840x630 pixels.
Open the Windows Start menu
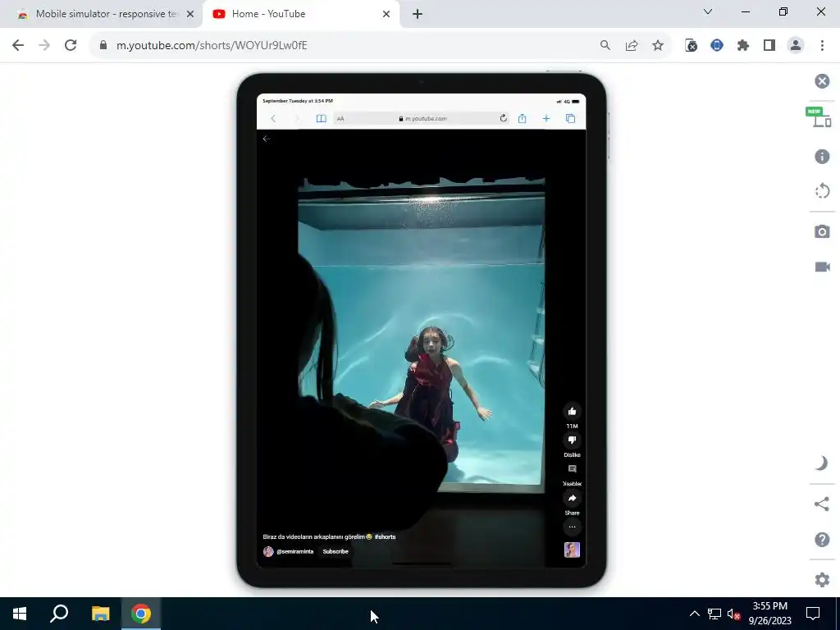pyautogui.click(x=20, y=614)
